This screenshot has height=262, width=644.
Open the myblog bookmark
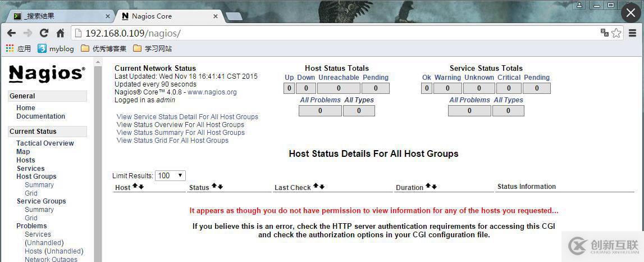tap(56, 48)
